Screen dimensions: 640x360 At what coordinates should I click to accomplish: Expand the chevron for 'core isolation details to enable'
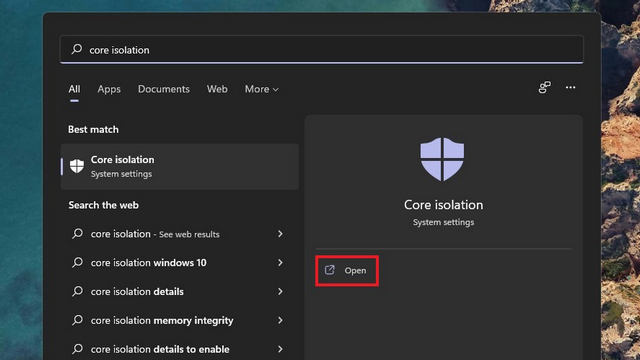coord(280,349)
